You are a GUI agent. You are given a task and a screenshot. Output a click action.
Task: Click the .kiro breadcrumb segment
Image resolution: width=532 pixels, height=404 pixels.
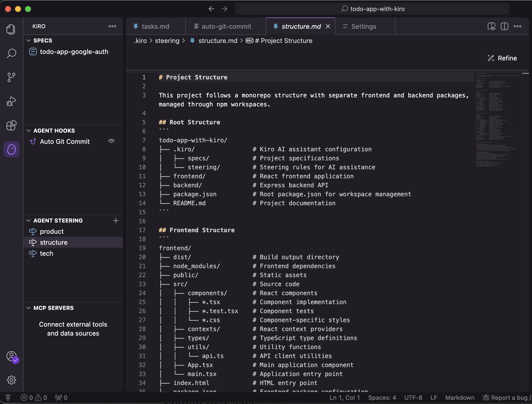click(140, 41)
